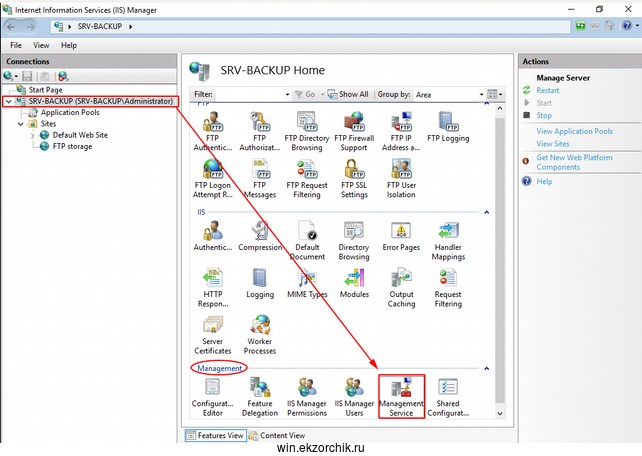Open Management Service feature
This screenshot has height=456, width=642.
coord(401,397)
